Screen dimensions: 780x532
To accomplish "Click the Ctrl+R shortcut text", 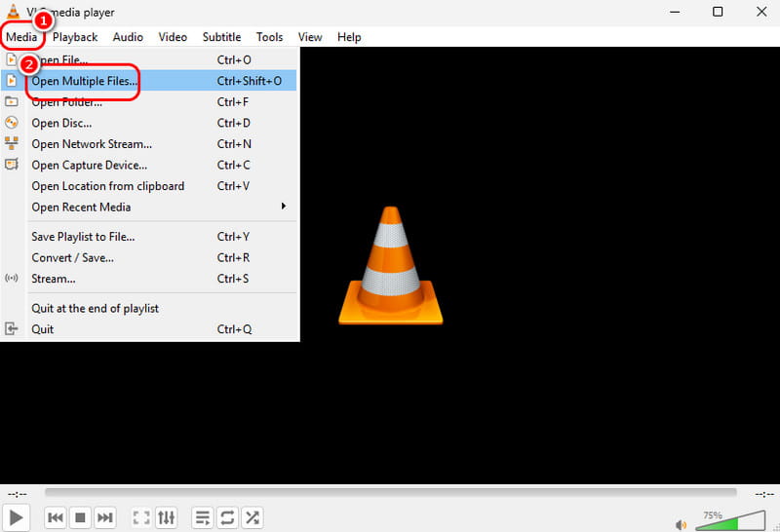I will point(233,257).
